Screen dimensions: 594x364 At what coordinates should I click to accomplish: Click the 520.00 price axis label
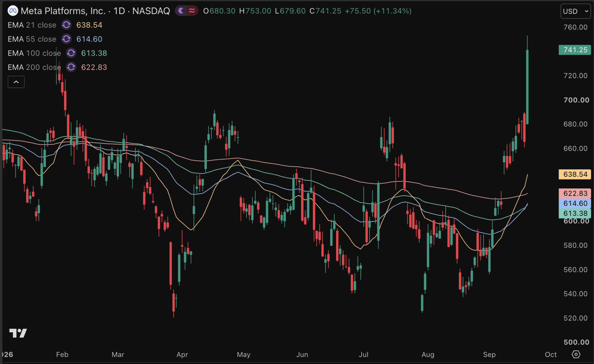576,318
